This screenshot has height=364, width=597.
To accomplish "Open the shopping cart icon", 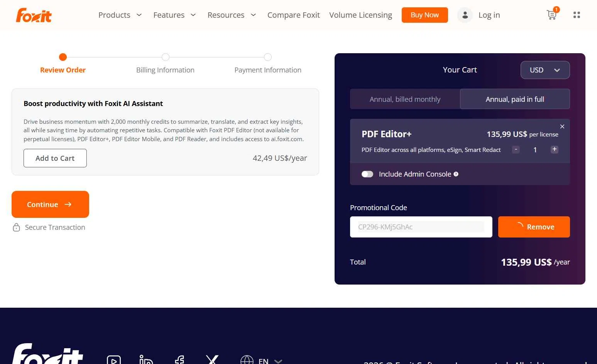I will pyautogui.click(x=552, y=15).
